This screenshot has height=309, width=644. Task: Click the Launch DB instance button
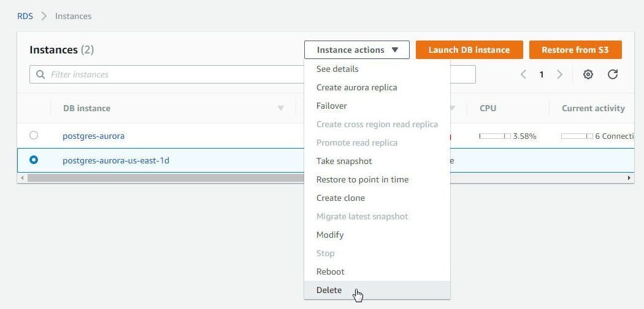[x=469, y=50]
